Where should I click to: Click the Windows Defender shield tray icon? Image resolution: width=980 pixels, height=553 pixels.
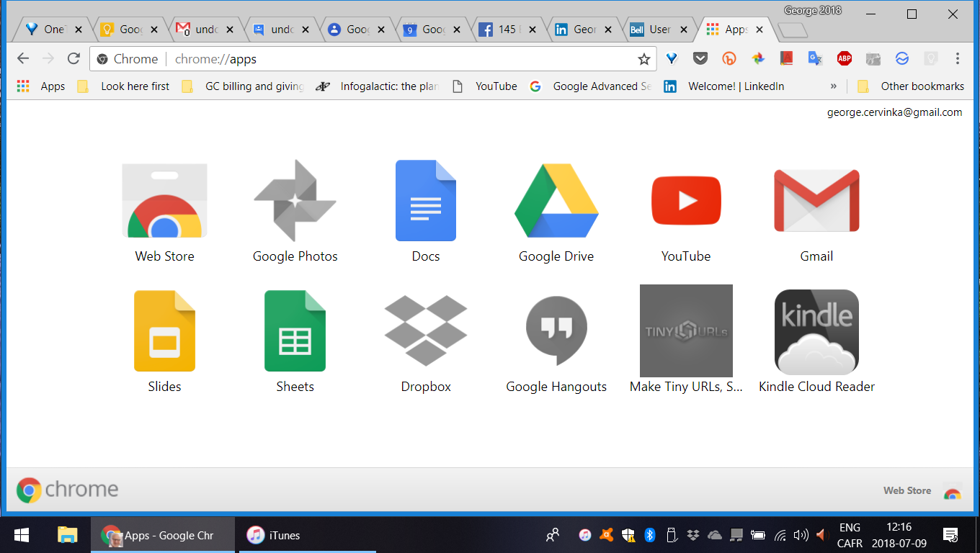point(628,535)
